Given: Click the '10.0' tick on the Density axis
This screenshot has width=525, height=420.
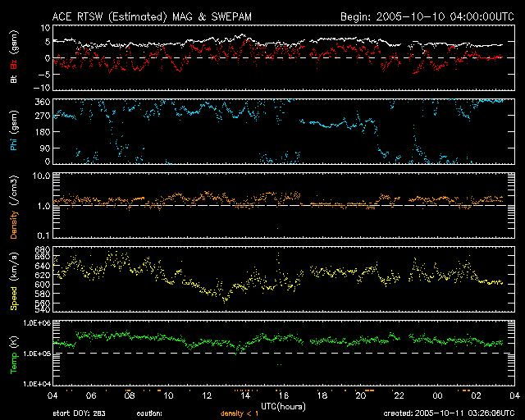Looking at the screenshot, I should pyautogui.click(x=42, y=176).
